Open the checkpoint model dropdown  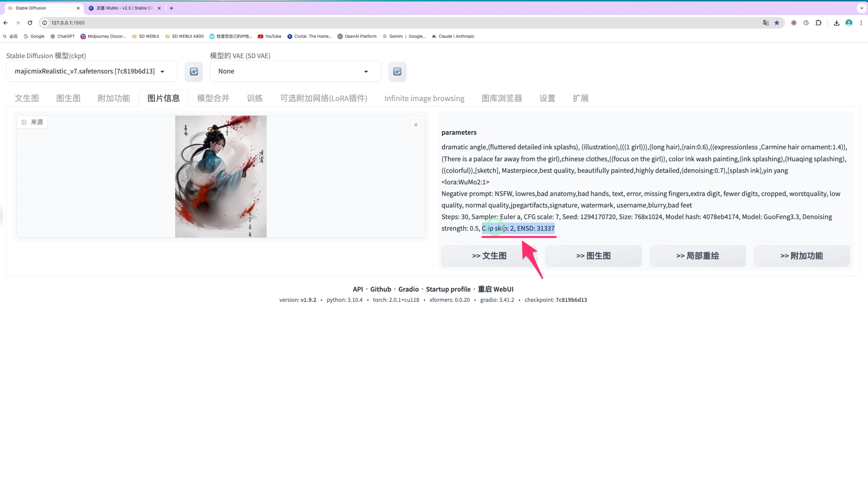click(x=92, y=71)
